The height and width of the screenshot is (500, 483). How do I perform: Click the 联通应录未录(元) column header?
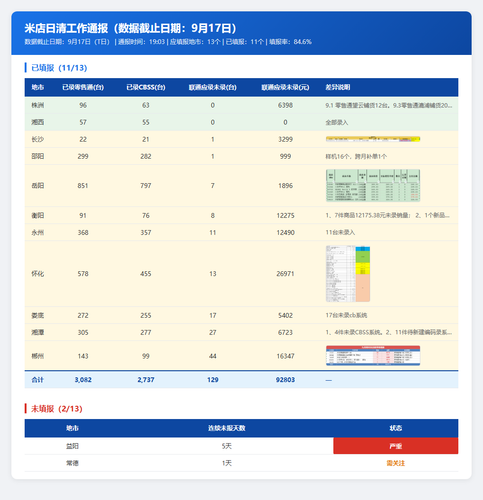coord(285,87)
